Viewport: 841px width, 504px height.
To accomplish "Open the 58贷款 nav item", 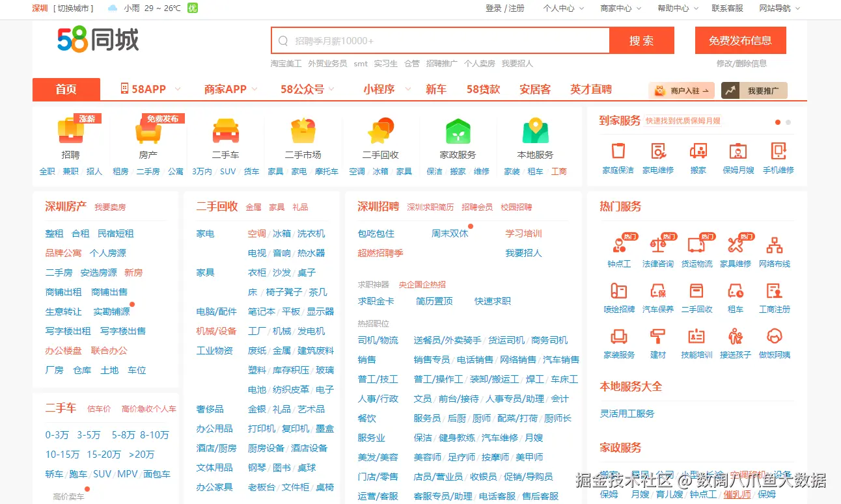I will pyautogui.click(x=483, y=89).
